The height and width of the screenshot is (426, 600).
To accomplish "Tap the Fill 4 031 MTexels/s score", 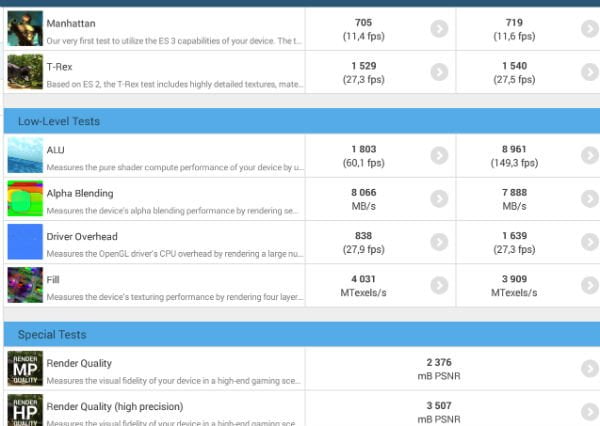I will [364, 286].
